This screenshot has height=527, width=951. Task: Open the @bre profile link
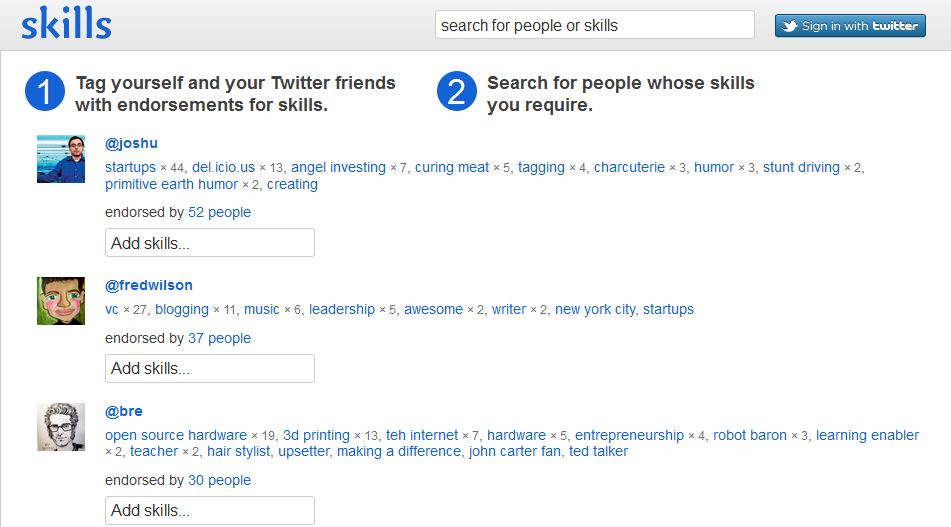pyautogui.click(x=124, y=411)
